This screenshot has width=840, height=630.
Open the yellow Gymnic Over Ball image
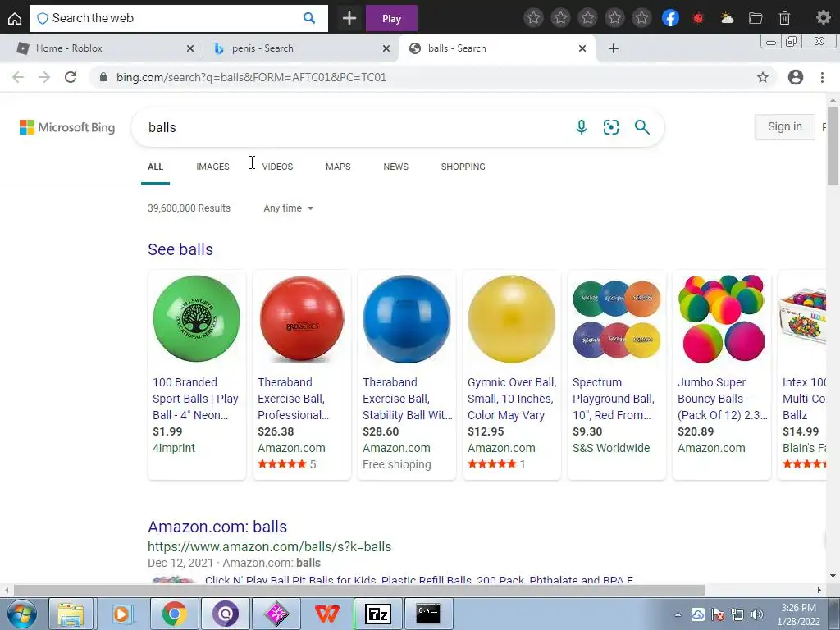512,319
